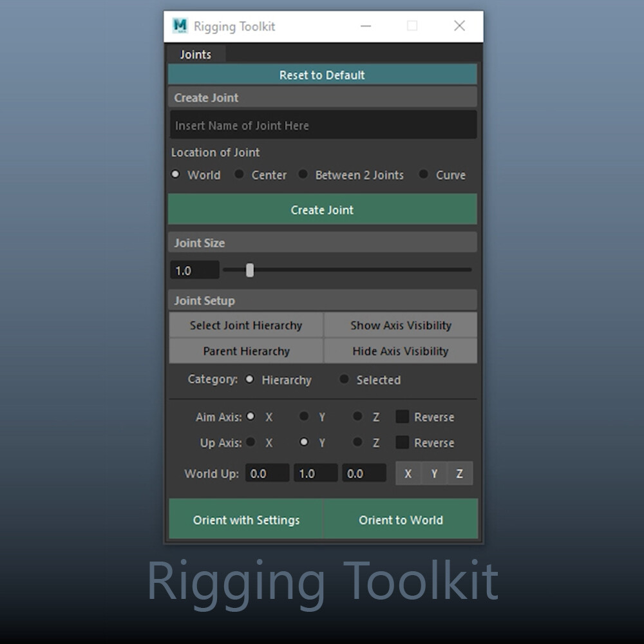Enable Reverse for the Up Axis

[x=402, y=442]
